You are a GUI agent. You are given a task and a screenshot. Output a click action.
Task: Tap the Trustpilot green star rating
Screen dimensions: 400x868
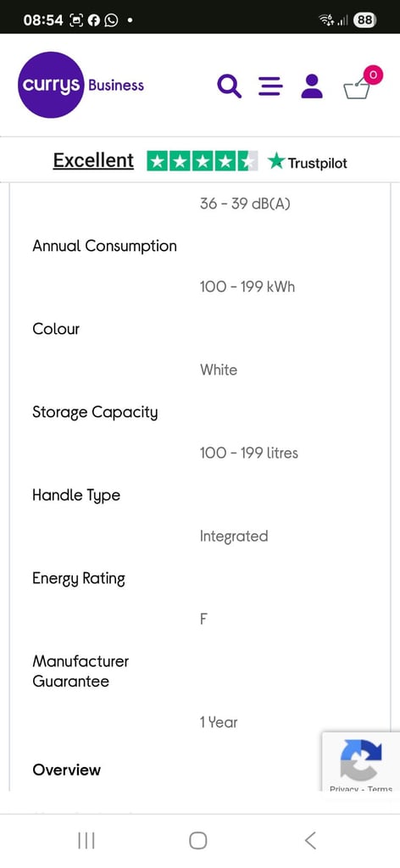click(x=202, y=160)
